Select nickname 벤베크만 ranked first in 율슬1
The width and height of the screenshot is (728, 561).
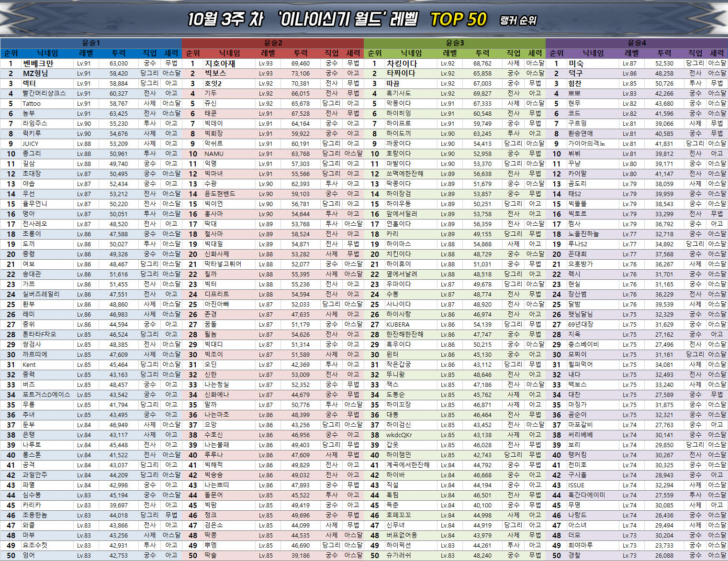pos(38,64)
